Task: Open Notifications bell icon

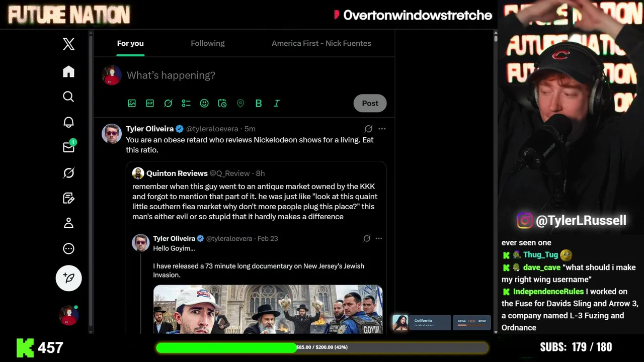Action: point(69,122)
